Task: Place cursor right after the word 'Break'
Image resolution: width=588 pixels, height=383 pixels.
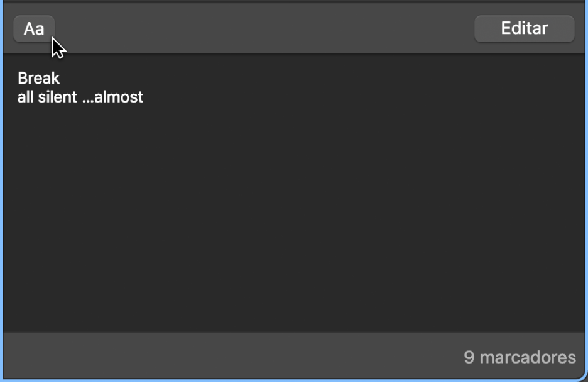Action: 61,78
